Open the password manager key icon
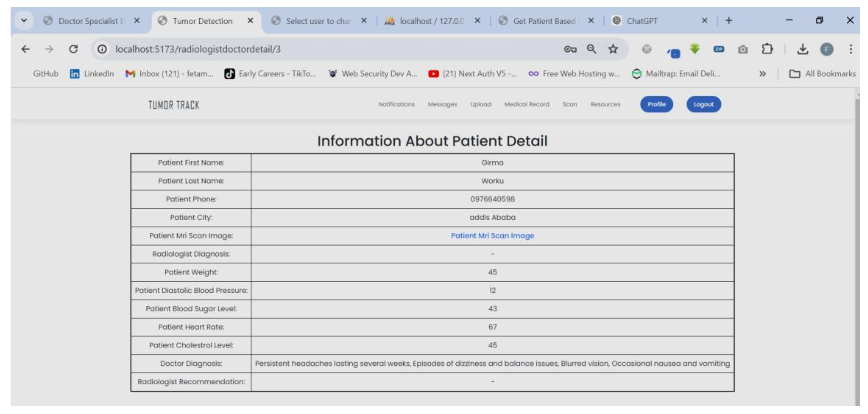Screen dimensions: 868x414 (x=570, y=49)
